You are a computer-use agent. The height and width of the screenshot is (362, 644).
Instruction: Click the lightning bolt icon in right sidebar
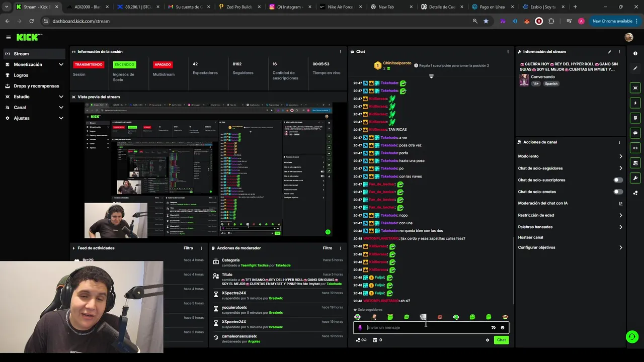pos(635,103)
